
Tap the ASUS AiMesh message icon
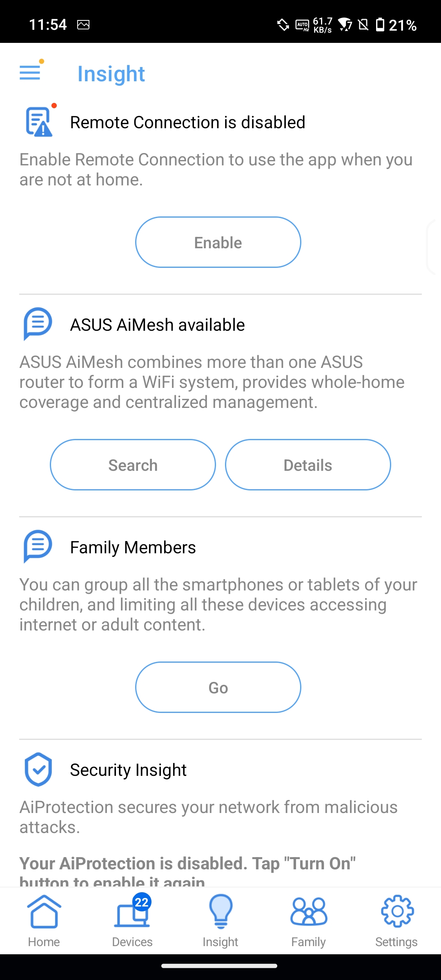[38, 324]
